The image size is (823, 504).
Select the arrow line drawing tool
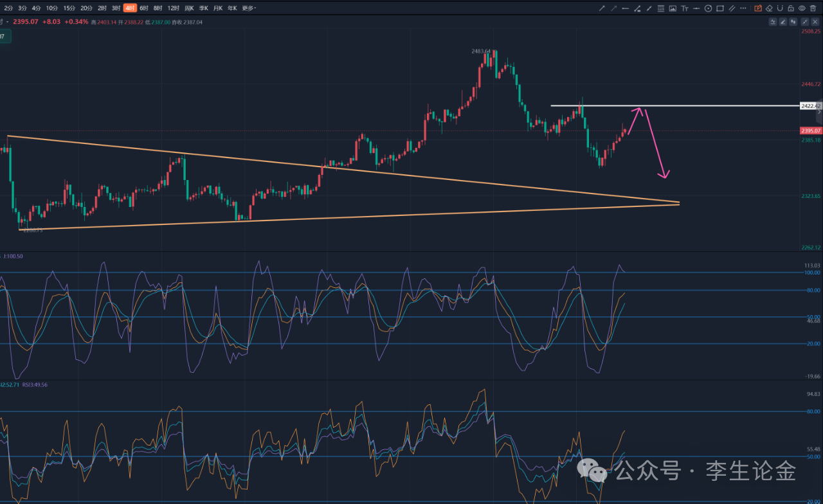pos(602,8)
